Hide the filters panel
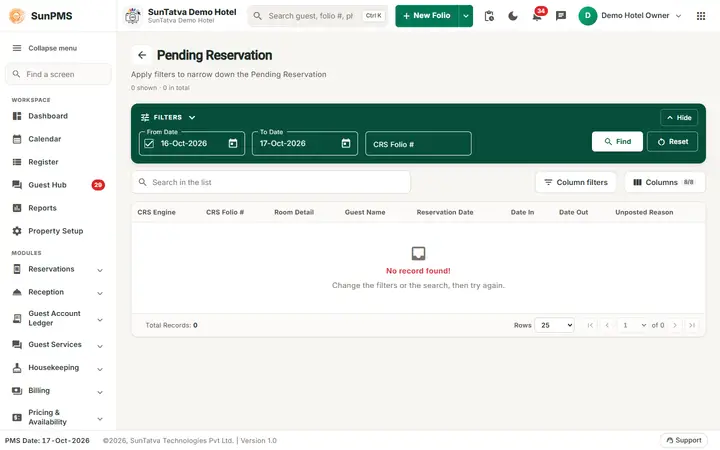Viewport: 720px width, 450px height. (x=679, y=118)
